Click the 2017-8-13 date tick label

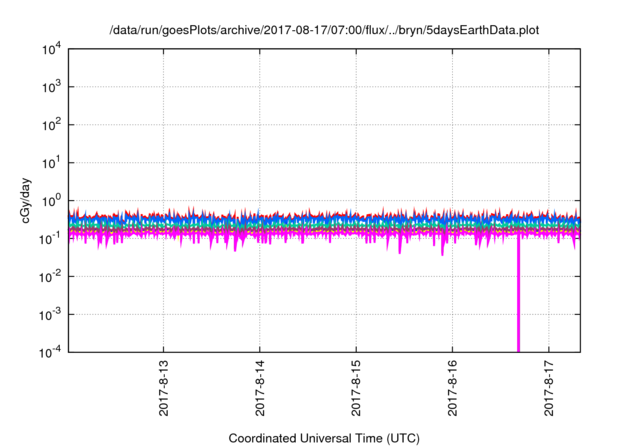pos(164,388)
